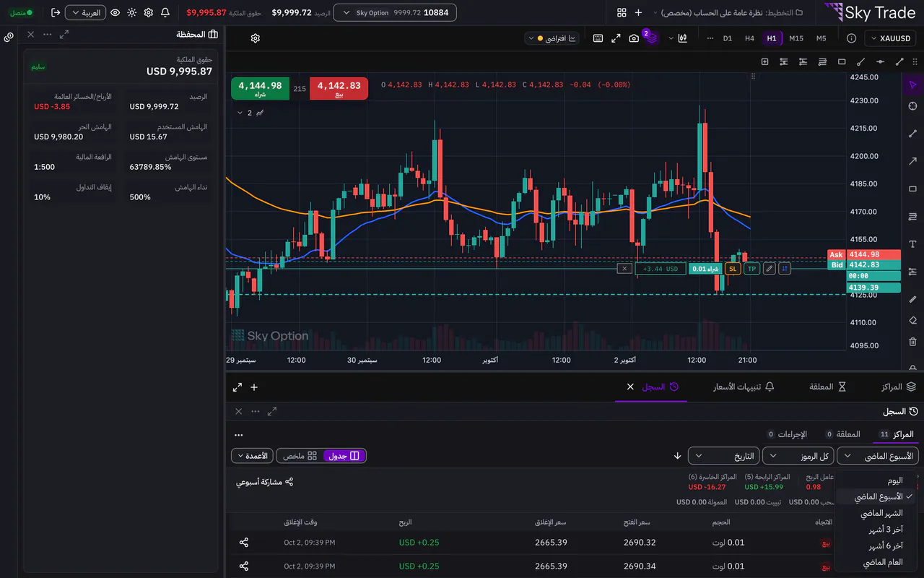Open the chart hotkeys keyboard icon

(598, 38)
